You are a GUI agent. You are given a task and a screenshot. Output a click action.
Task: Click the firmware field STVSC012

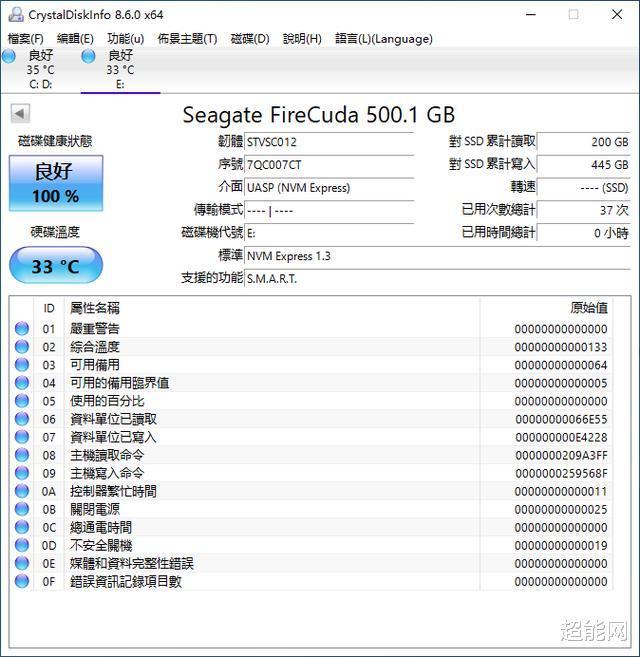tap(329, 142)
